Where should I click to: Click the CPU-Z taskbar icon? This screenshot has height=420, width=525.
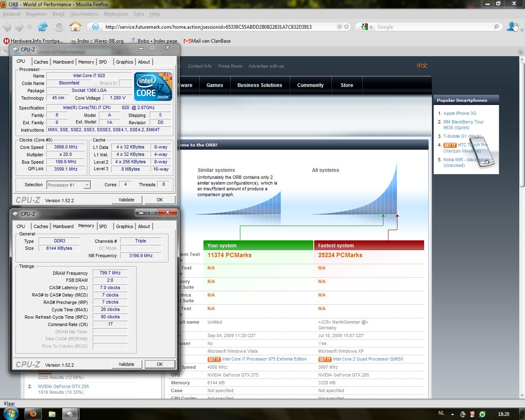pos(69,414)
